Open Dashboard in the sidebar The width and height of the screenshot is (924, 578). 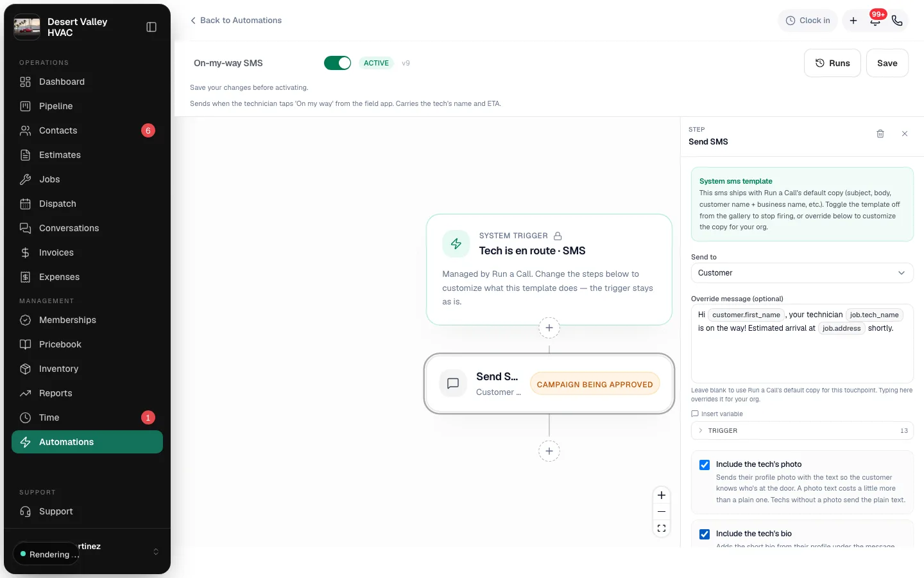coord(87,82)
